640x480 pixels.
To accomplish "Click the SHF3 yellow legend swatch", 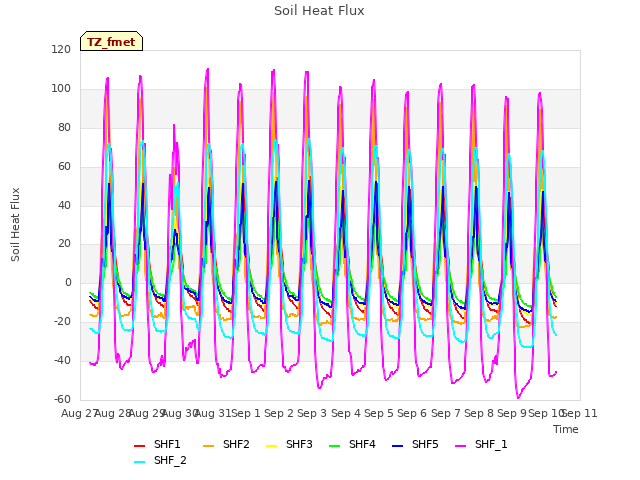I will coord(271,446).
